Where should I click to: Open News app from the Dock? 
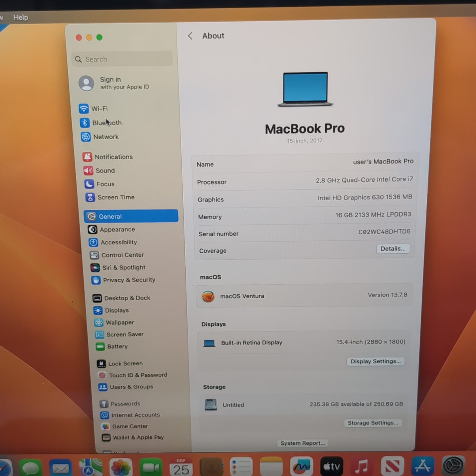[x=392, y=466]
